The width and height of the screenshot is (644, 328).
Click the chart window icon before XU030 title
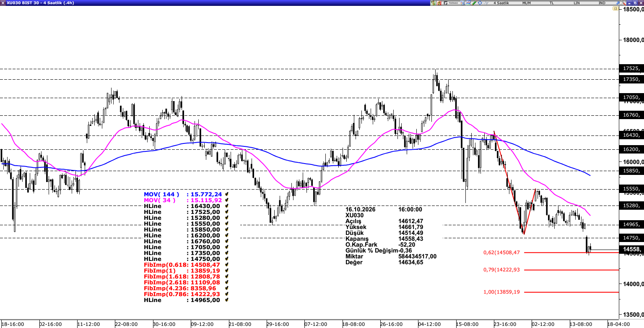point(3,3)
